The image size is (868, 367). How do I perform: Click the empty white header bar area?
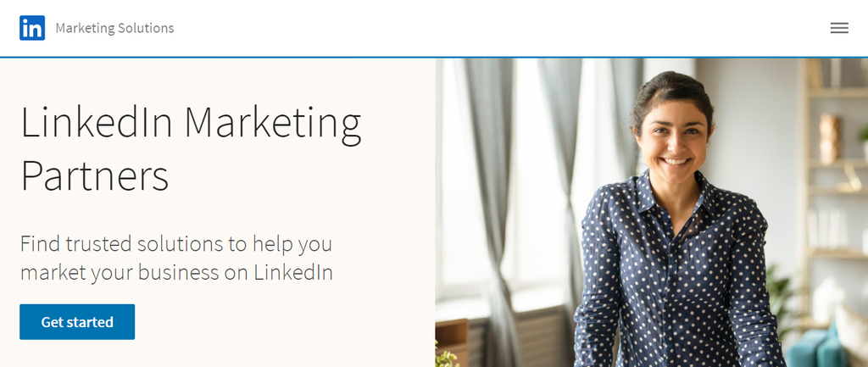pos(509,28)
